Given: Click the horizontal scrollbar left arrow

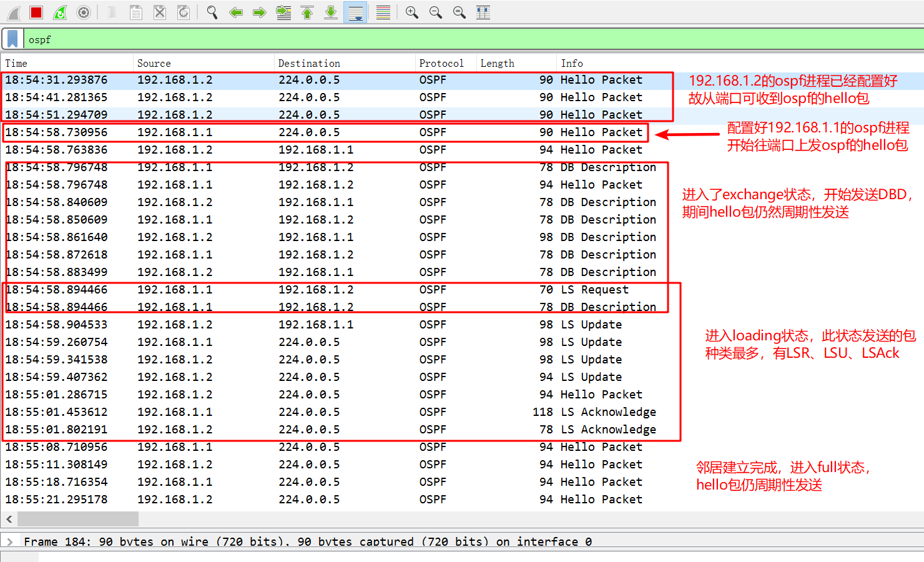Looking at the screenshot, I should 9,519.
